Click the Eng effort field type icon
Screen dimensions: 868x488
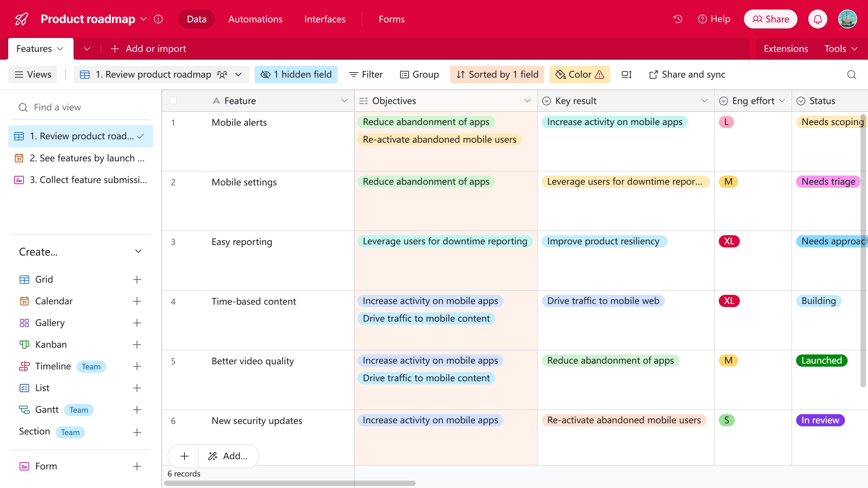(724, 101)
